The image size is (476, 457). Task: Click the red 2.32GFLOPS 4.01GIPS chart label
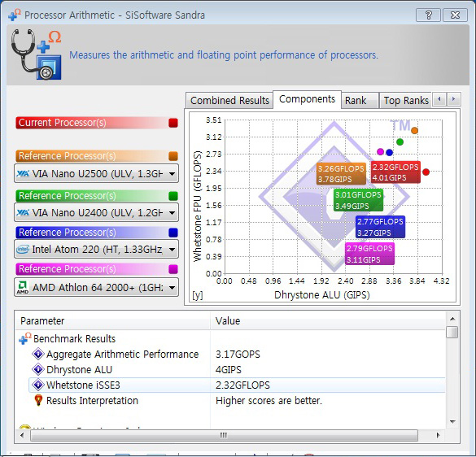tap(395, 172)
